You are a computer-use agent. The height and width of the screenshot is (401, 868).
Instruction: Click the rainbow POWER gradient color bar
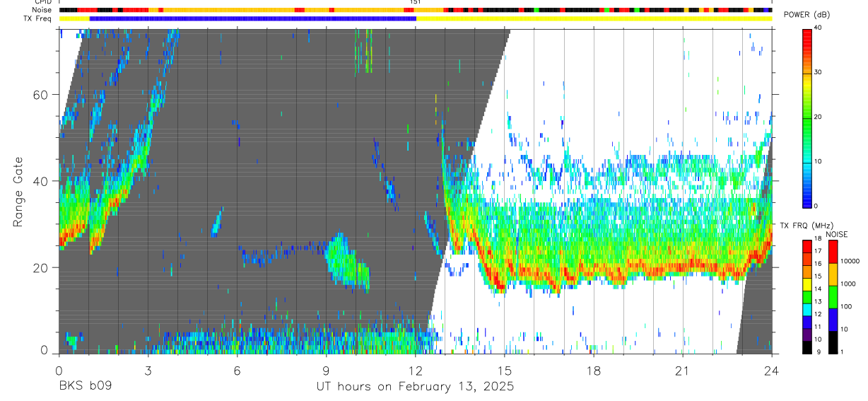807,117
